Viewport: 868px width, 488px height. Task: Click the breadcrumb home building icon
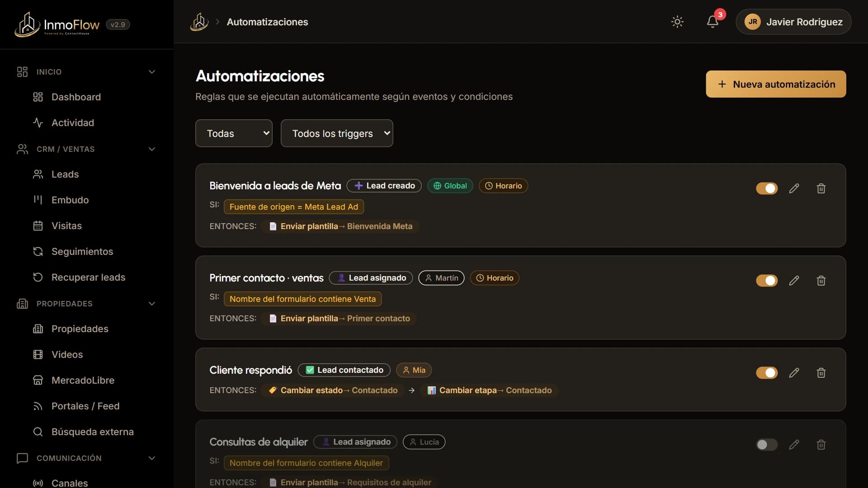199,22
